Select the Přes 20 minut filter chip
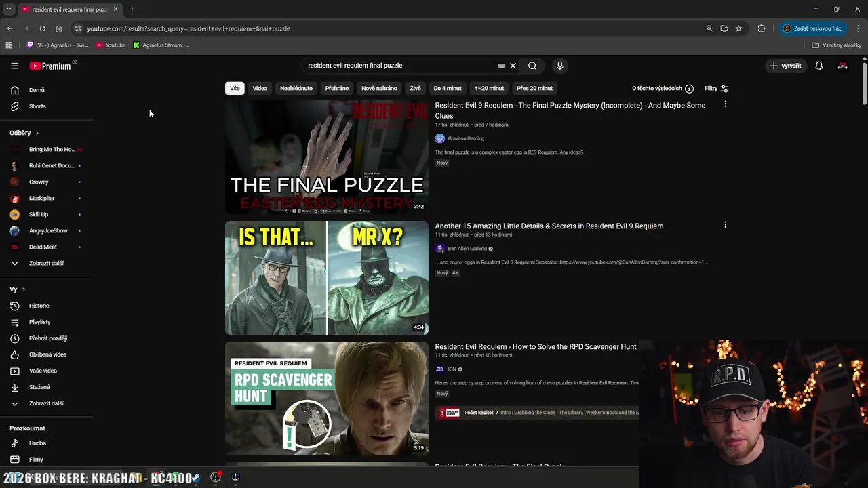Viewport: 868px width, 488px height. tap(534, 89)
